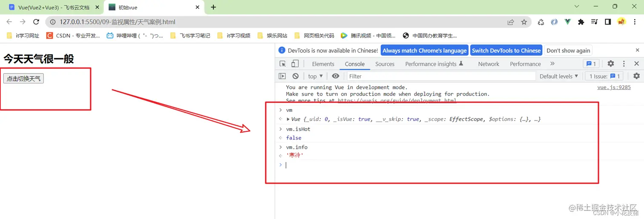Click Always match Chrome's language button
The image size is (644, 219).
(424, 50)
